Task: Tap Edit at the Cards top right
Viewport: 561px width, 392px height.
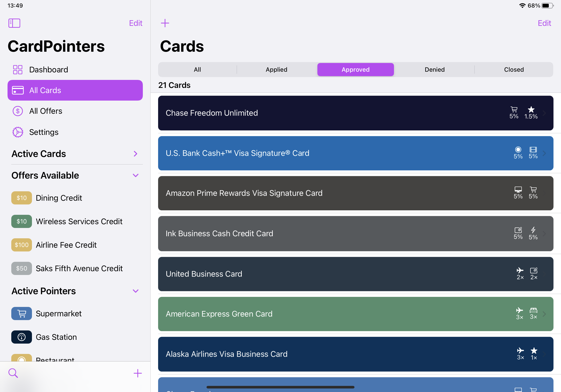Action: (544, 23)
